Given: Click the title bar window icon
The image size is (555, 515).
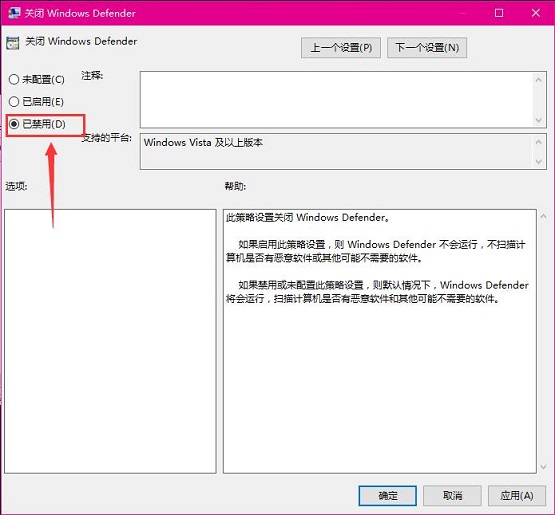Looking at the screenshot, I should (x=14, y=13).
